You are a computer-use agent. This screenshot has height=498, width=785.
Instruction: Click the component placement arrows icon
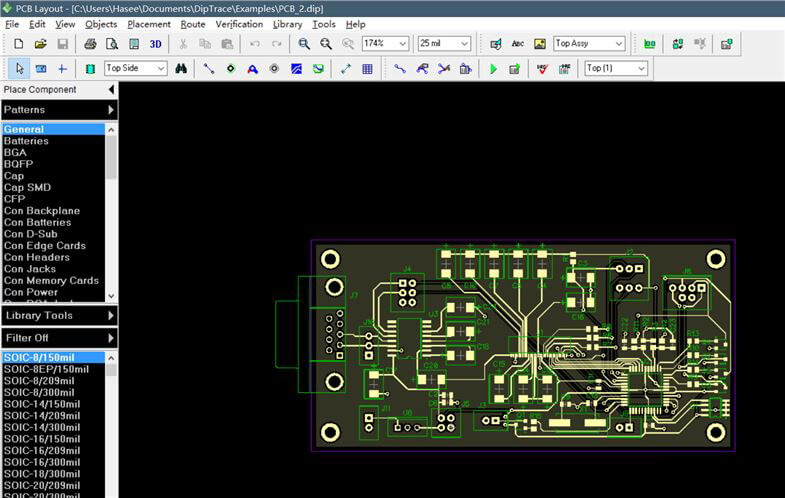point(677,44)
